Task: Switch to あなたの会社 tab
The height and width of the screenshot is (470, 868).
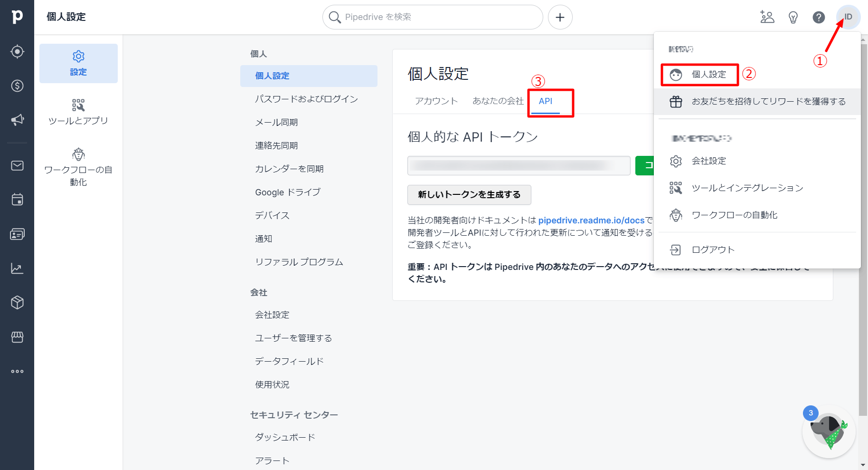Action: (498, 101)
